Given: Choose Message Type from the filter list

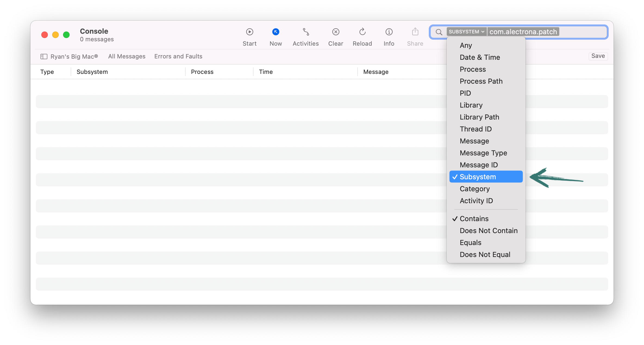Looking at the screenshot, I should click(x=483, y=153).
